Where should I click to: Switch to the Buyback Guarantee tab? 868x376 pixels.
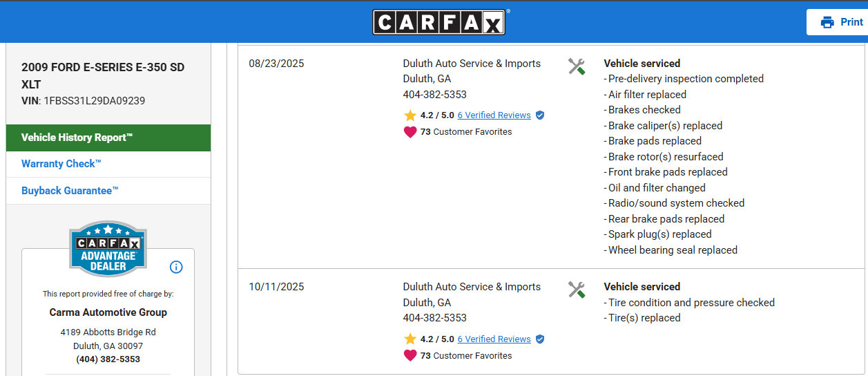tap(70, 191)
